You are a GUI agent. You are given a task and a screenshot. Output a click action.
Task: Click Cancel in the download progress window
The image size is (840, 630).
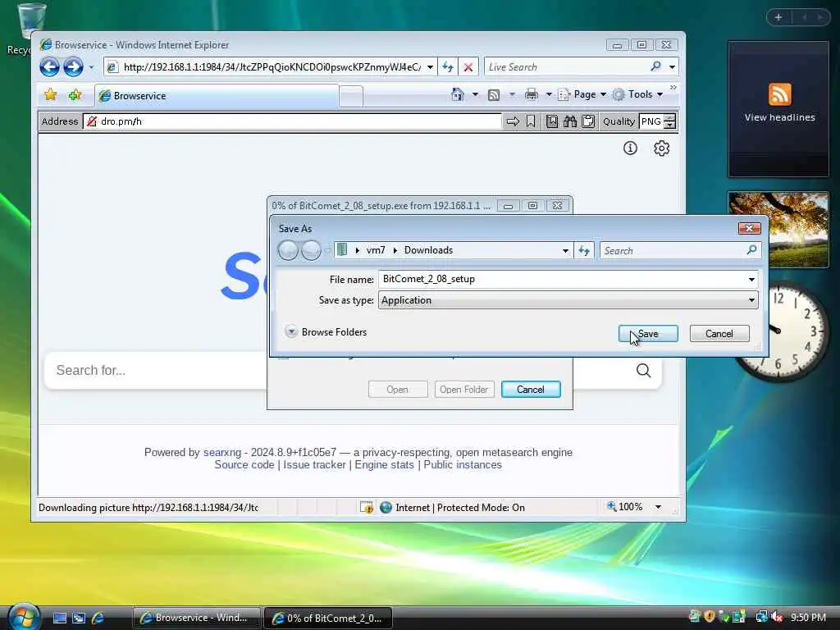coord(531,390)
